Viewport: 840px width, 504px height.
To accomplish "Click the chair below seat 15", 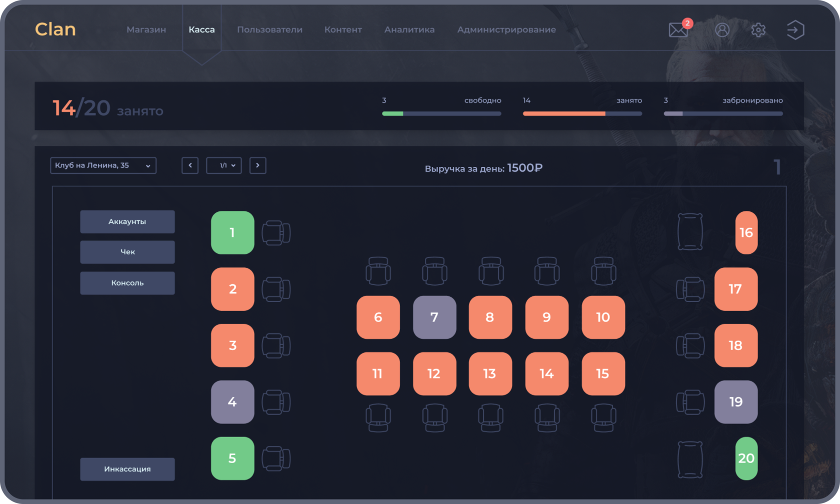I will (x=603, y=418).
